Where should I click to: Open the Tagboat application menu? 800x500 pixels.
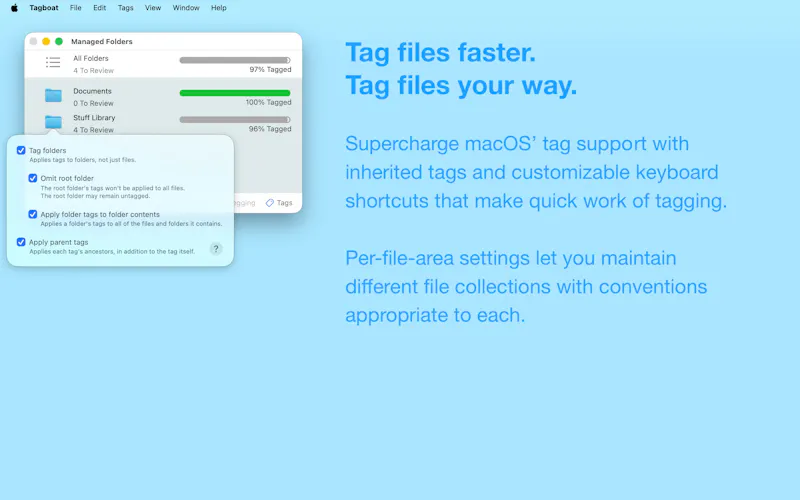(x=44, y=8)
